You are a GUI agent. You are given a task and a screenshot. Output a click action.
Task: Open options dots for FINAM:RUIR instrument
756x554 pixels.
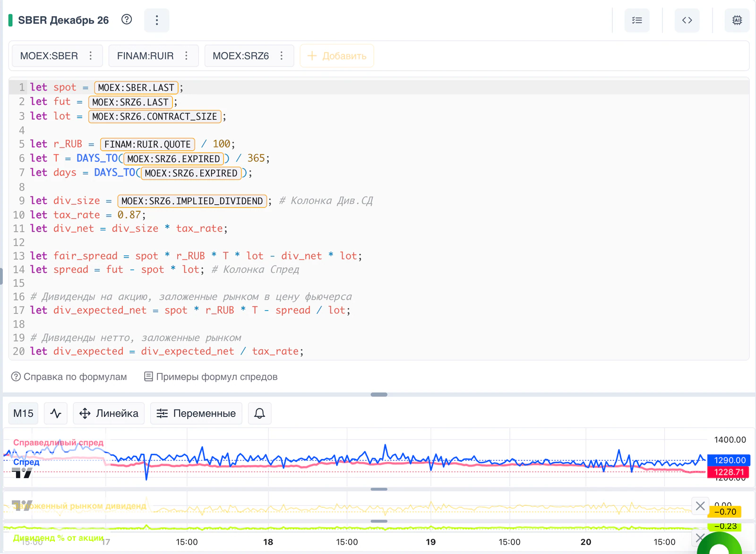[x=187, y=56]
